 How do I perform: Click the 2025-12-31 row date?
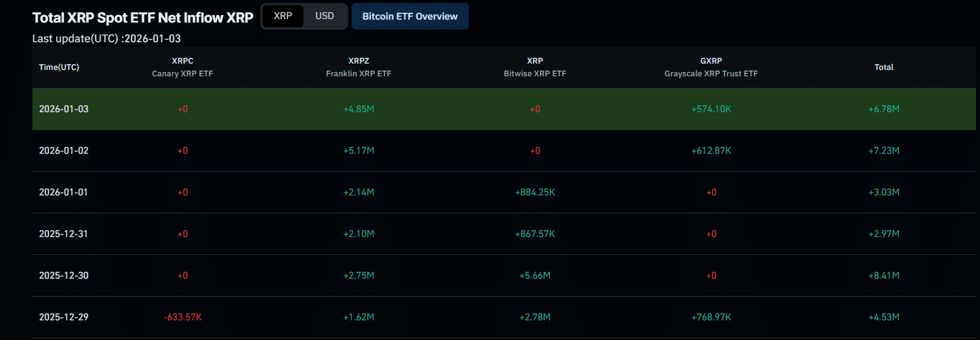pyautogui.click(x=64, y=234)
